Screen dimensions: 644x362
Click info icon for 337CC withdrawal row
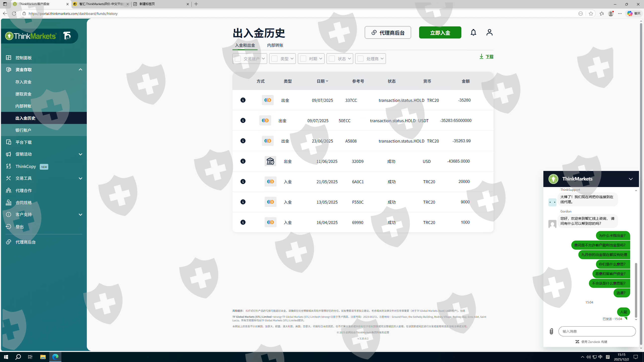(x=243, y=100)
